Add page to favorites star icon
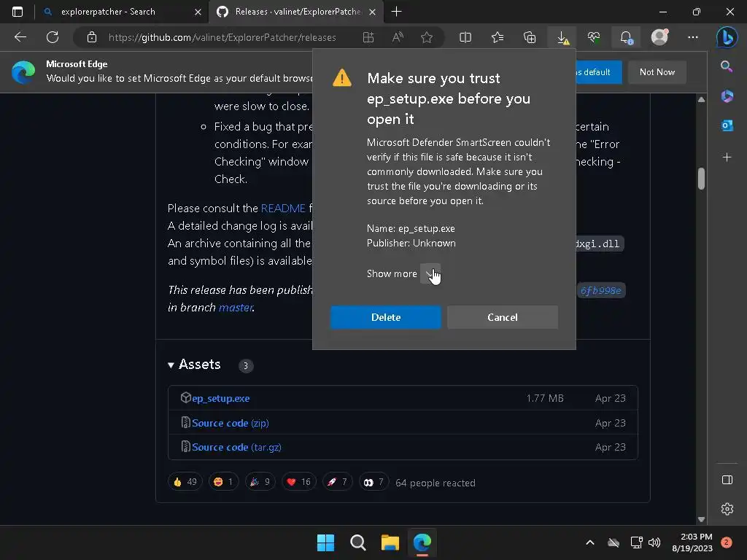This screenshot has width=747, height=560. coord(427,37)
